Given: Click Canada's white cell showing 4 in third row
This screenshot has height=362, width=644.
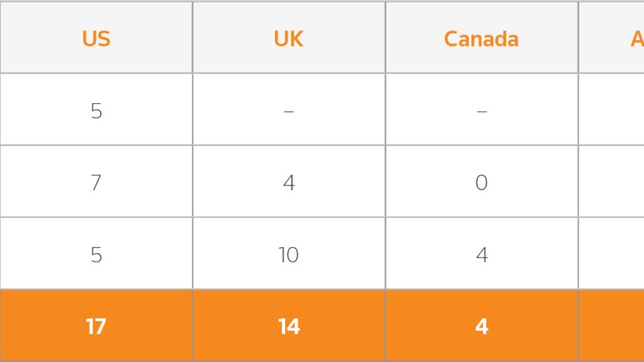Looking at the screenshot, I should (481, 255).
